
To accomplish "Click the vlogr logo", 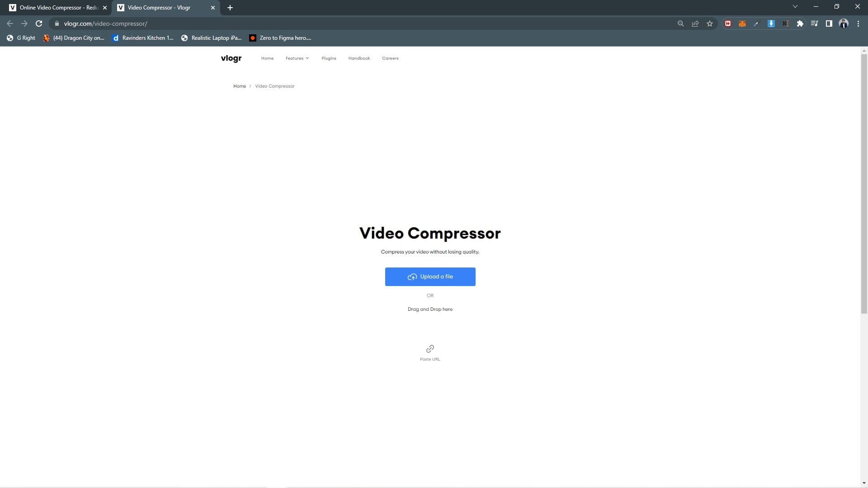I will (231, 58).
